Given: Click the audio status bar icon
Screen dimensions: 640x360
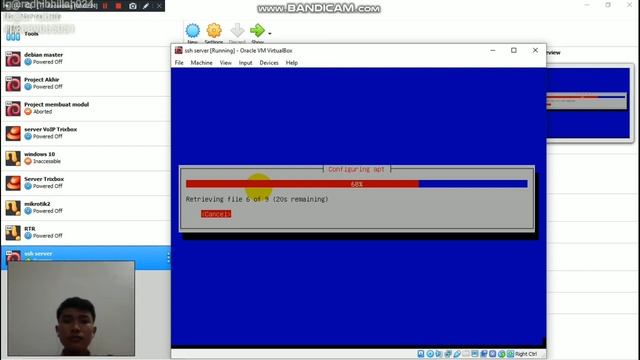Looking at the screenshot, I should [439, 354].
